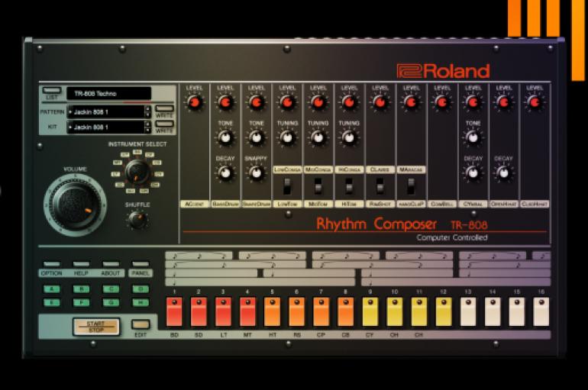
Task: Open the preset LIST button
Action: [52, 90]
